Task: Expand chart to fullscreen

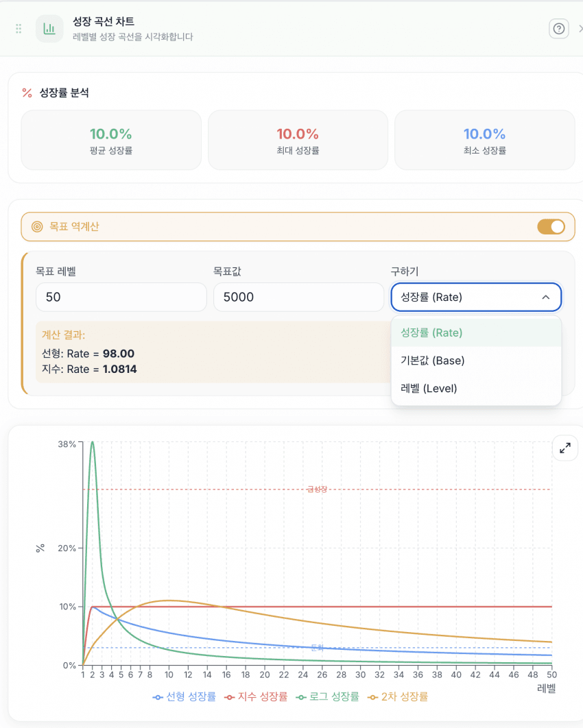Action: click(564, 448)
